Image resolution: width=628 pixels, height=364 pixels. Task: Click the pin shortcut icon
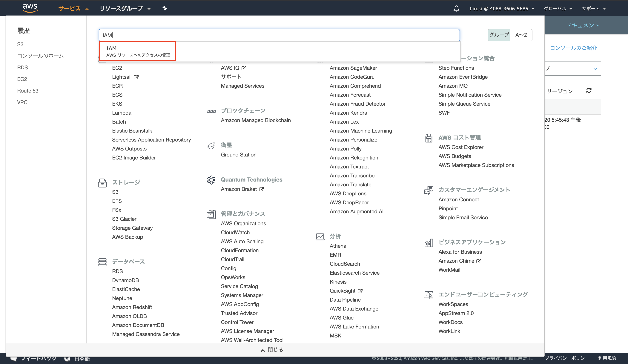(165, 8)
